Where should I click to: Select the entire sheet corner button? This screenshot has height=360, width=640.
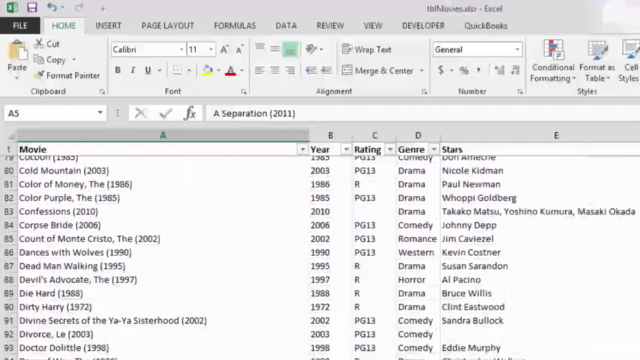coord(10,136)
